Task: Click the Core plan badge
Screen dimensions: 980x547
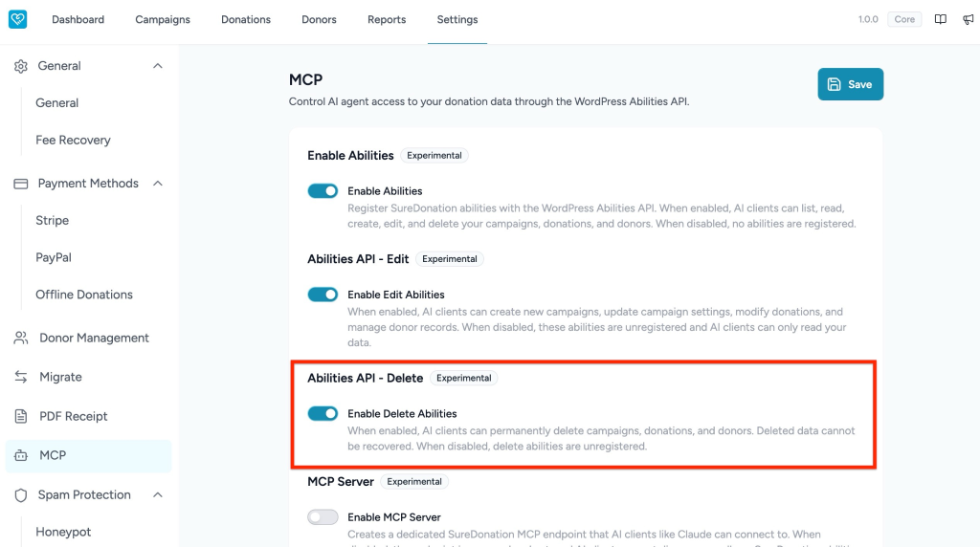Action: [x=904, y=19]
